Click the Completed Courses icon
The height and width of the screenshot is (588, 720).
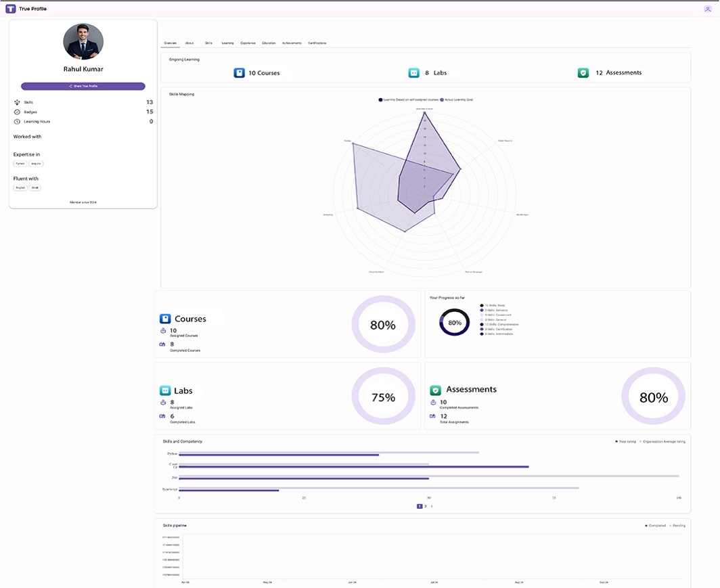coord(162,344)
